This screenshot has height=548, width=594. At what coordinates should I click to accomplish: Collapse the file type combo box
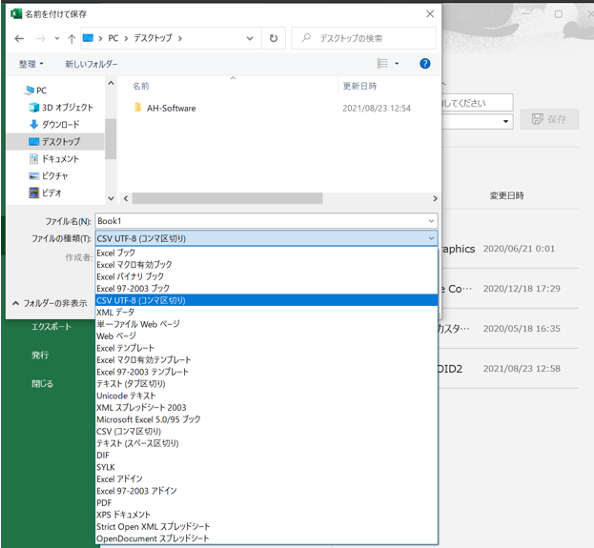point(431,238)
